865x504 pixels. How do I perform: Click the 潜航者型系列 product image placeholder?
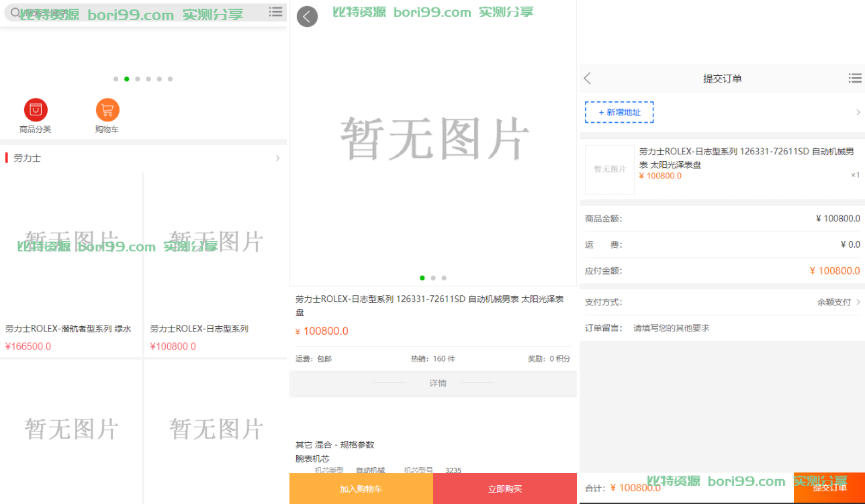click(x=71, y=242)
